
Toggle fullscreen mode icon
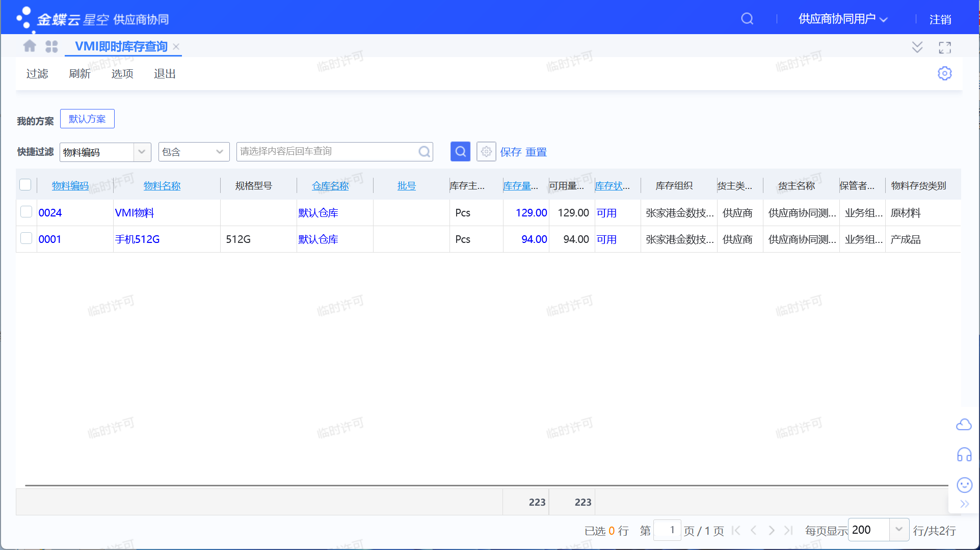coord(945,47)
